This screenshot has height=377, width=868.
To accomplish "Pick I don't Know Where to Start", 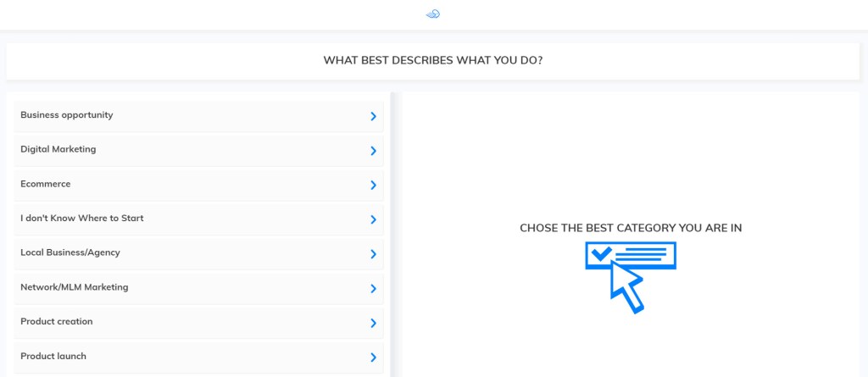I will click(x=82, y=219).
